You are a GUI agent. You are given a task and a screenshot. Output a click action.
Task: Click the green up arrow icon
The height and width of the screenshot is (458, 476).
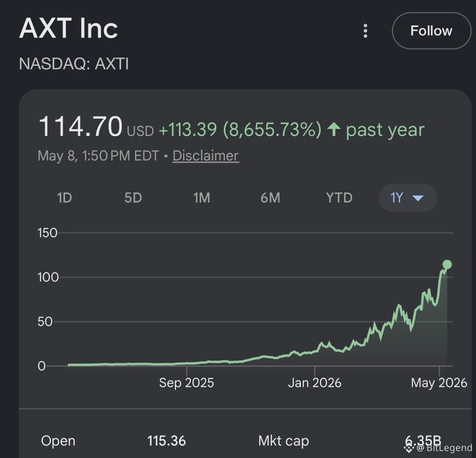tap(334, 129)
